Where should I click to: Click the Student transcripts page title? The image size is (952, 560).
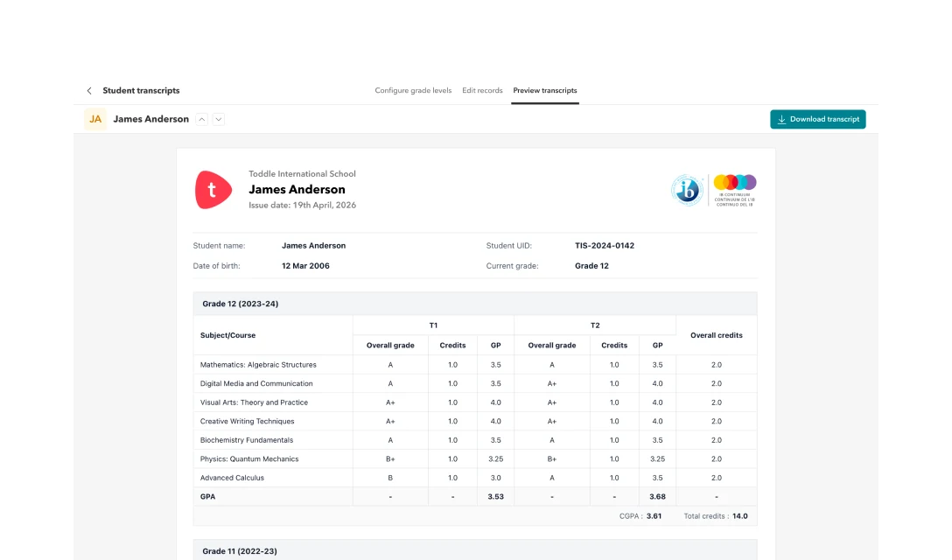[141, 90]
